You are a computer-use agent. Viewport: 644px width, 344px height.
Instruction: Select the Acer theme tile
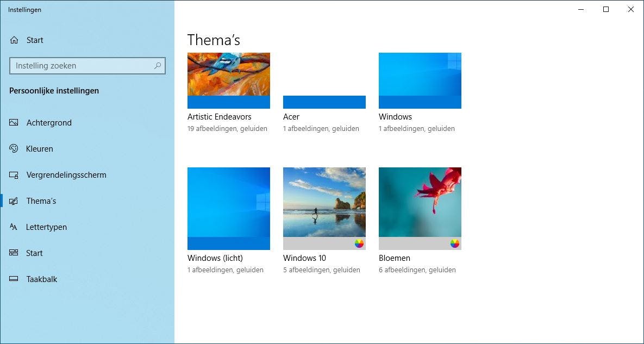pyautogui.click(x=324, y=80)
